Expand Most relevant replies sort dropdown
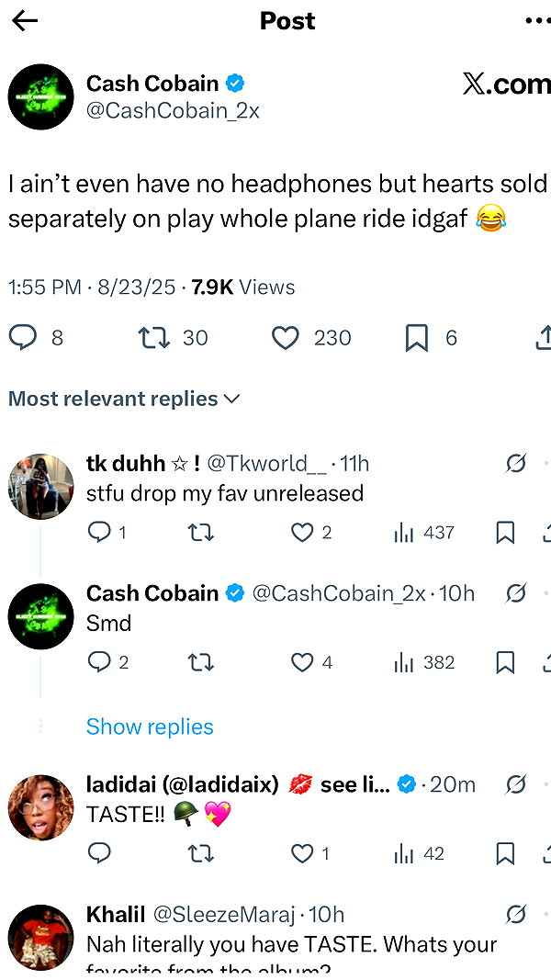 pyautogui.click(x=124, y=399)
